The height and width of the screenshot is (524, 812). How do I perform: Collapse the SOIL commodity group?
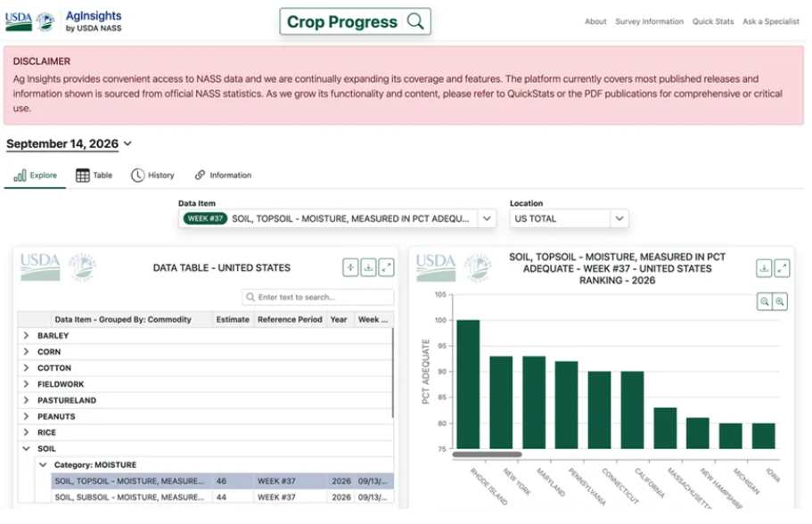coord(26,448)
